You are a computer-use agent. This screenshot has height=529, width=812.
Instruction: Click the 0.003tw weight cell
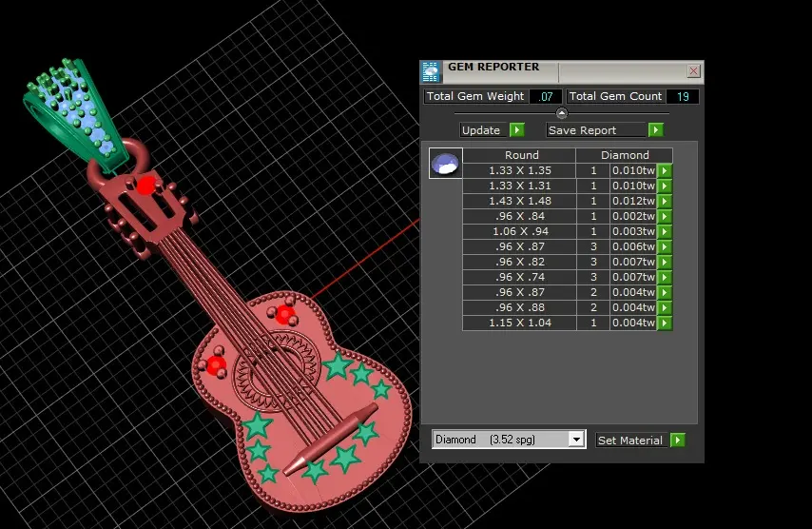tap(633, 231)
